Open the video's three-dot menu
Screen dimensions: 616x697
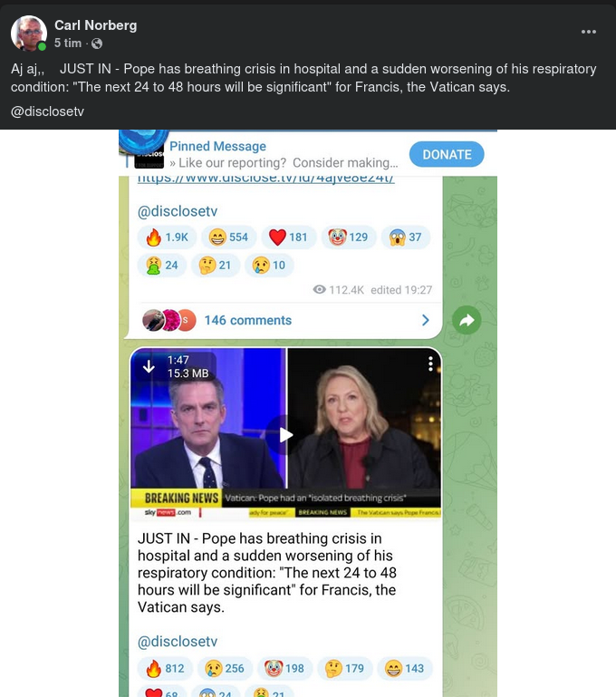pos(430,363)
